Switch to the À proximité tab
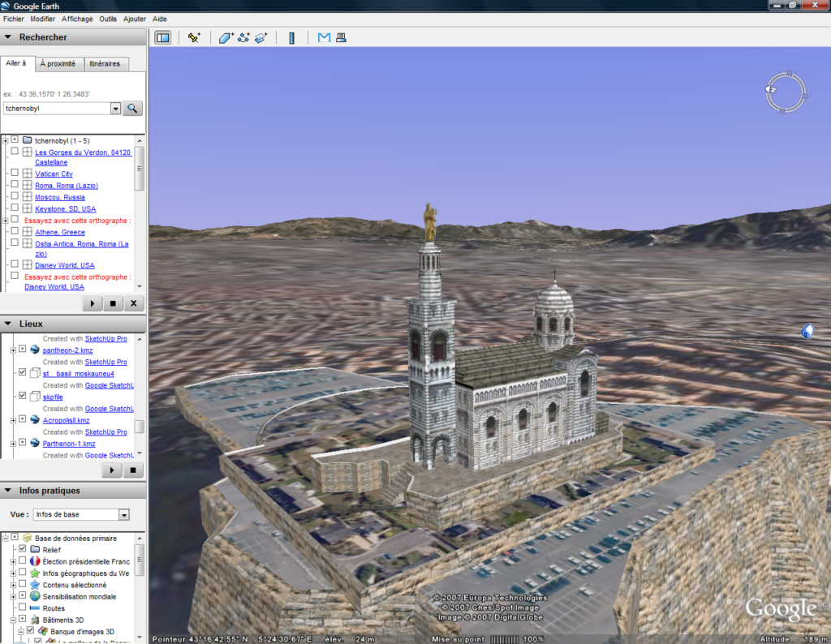 58,63
